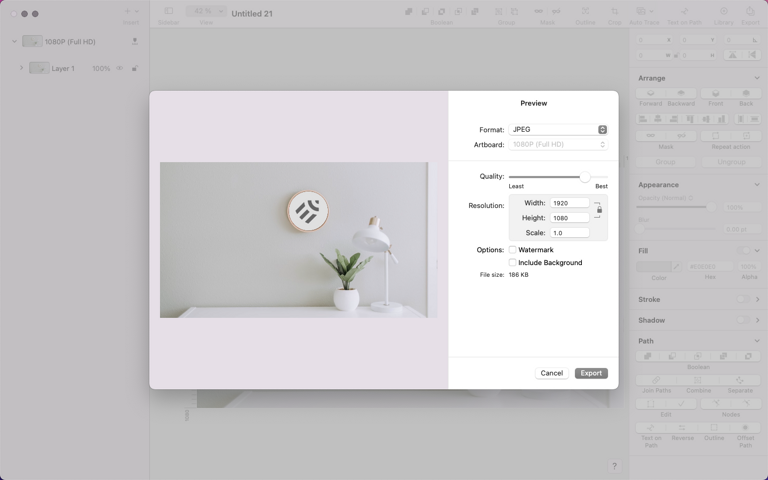Collapse the Appearance panel section
Viewport: 768px width, 480px height.
757,185
